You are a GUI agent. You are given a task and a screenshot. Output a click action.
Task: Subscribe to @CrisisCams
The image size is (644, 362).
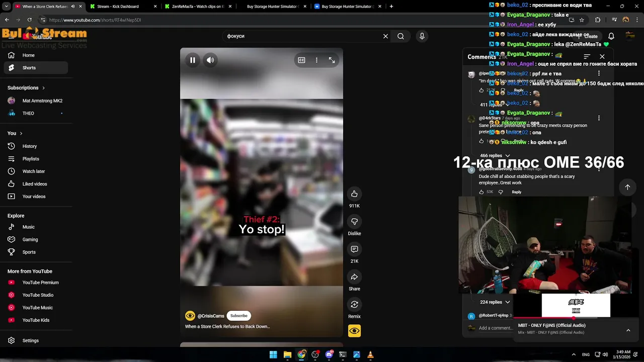click(x=239, y=316)
